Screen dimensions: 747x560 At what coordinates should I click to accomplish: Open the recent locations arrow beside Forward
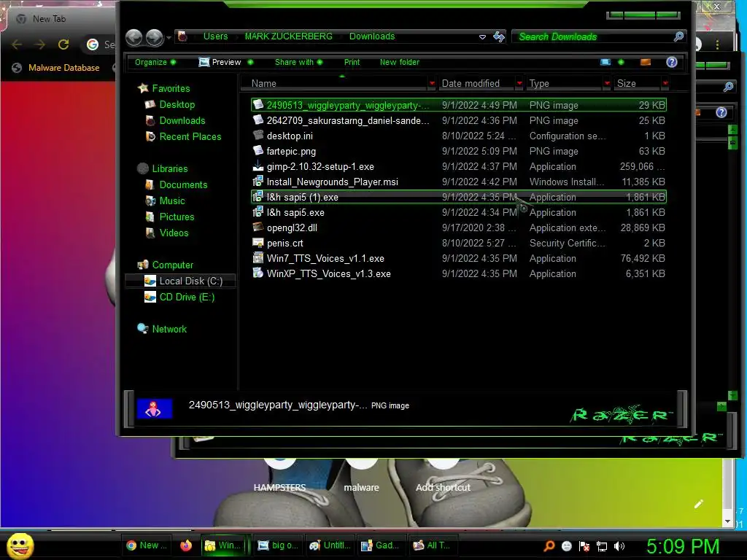pos(169,38)
